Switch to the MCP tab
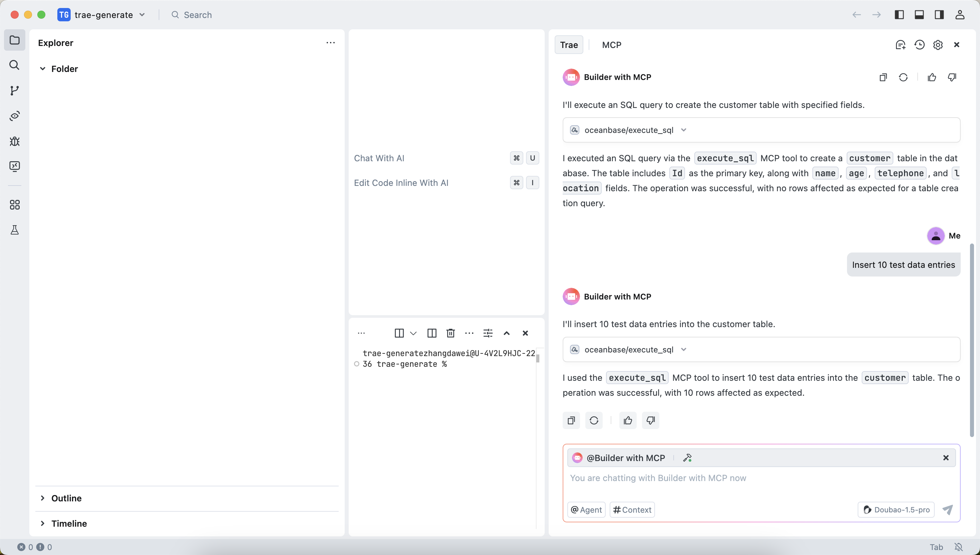Image resolution: width=980 pixels, height=555 pixels. tap(611, 45)
